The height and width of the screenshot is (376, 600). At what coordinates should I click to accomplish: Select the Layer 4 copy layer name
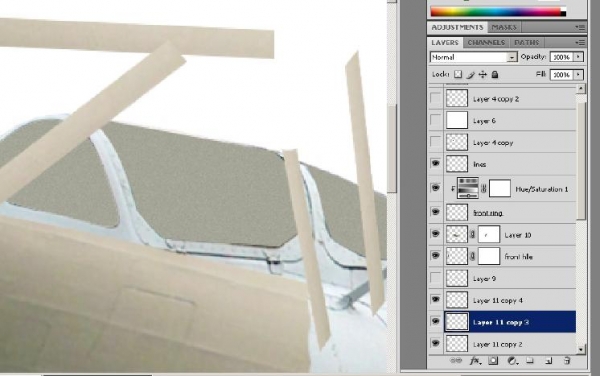493,143
